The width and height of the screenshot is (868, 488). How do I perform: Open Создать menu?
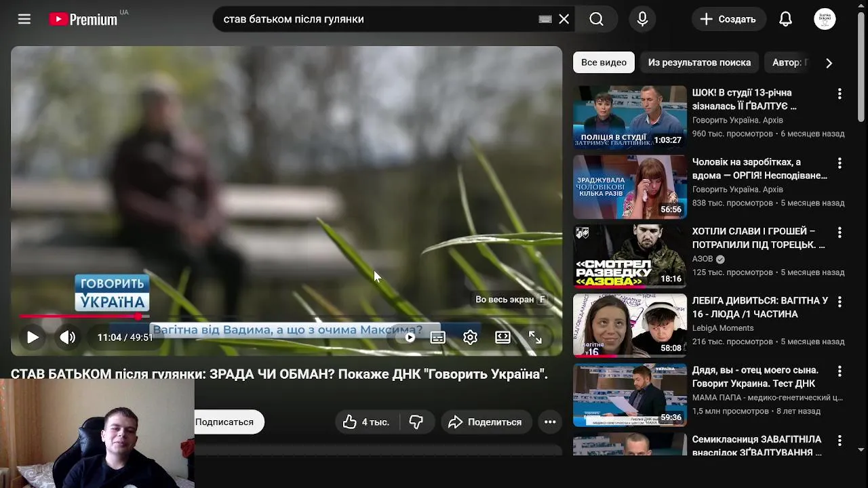728,19
